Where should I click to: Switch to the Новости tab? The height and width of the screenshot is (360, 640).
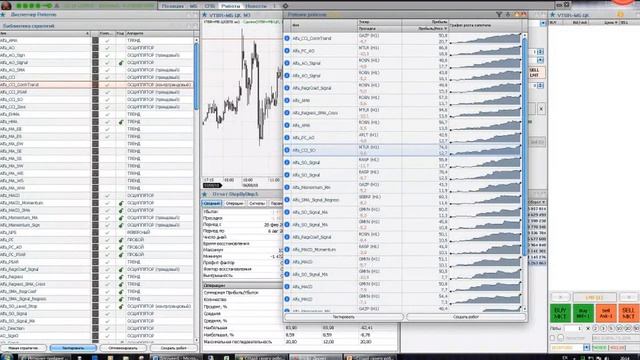(x=256, y=6)
